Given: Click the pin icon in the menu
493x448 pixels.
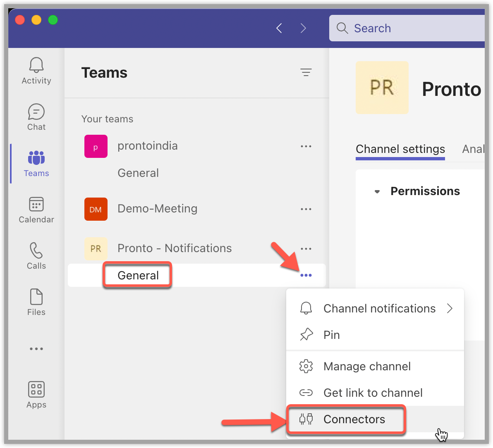Looking at the screenshot, I should point(306,335).
